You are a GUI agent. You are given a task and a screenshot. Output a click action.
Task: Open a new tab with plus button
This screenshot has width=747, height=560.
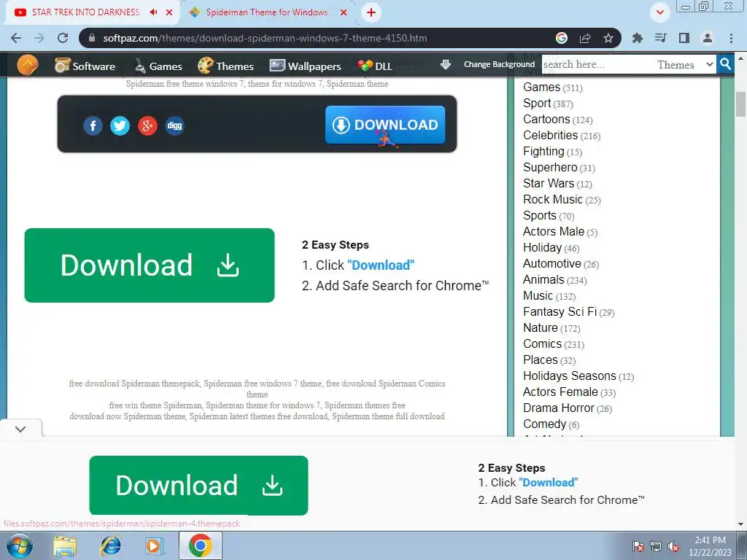pyautogui.click(x=371, y=12)
